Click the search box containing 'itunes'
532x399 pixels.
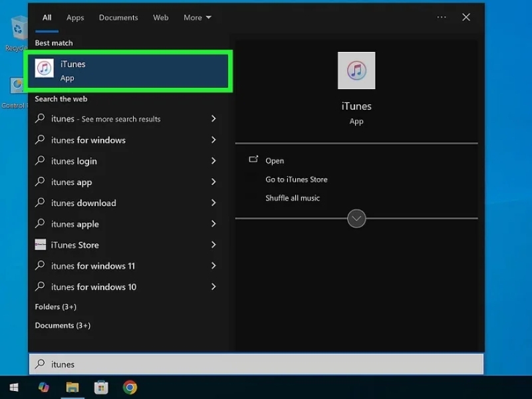[x=256, y=364]
